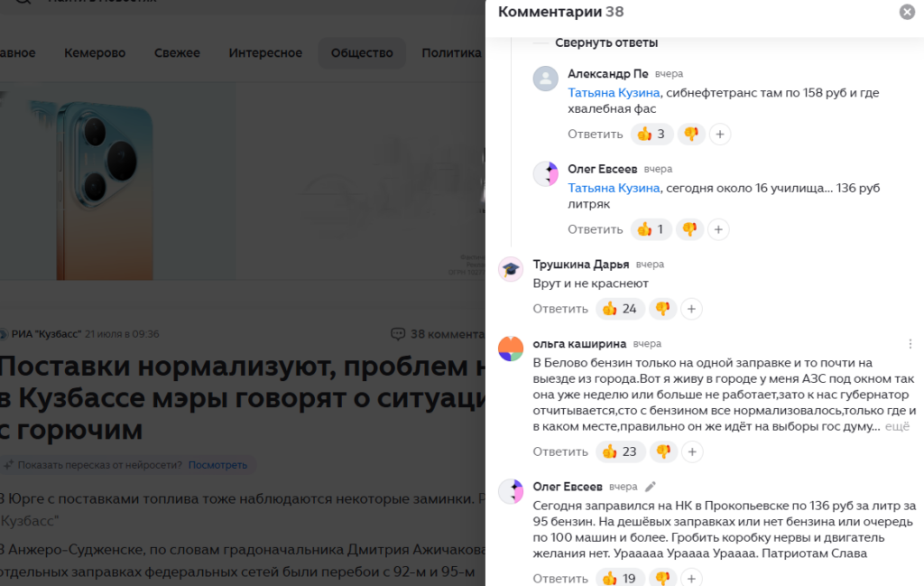Switch to the Интересное news tab
The image size is (924, 586).
pyautogui.click(x=265, y=53)
